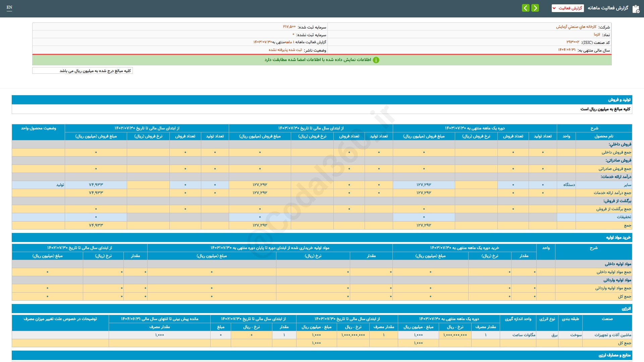Click the green right-arrow navigation button

(x=535, y=8)
